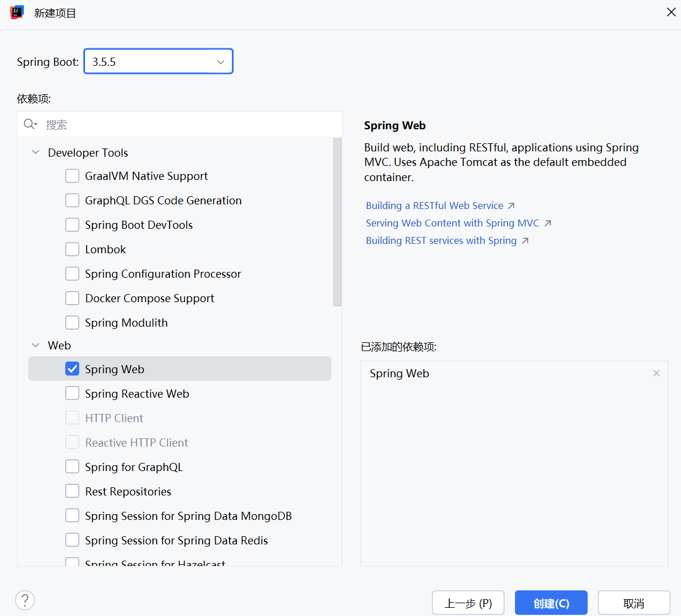Click the help question mark icon

25,600
